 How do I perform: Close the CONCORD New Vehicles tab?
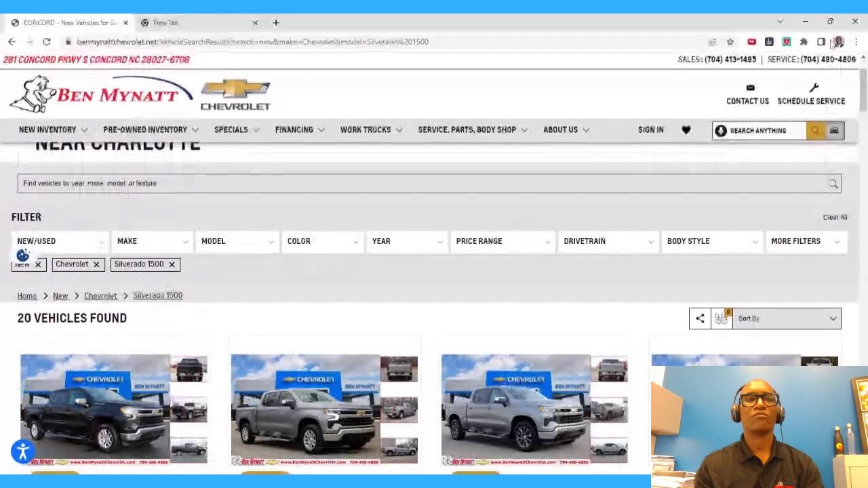click(x=125, y=22)
